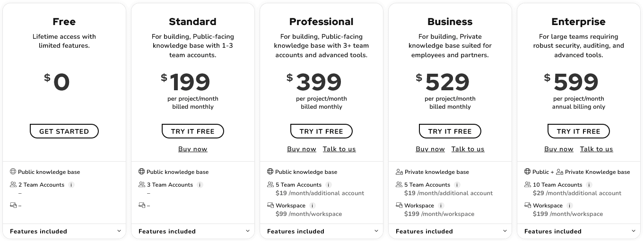Image resolution: width=644 pixels, height=241 pixels.
Task: Click info icon beside Enterprise plan's Workspace
Action: pyautogui.click(x=570, y=206)
